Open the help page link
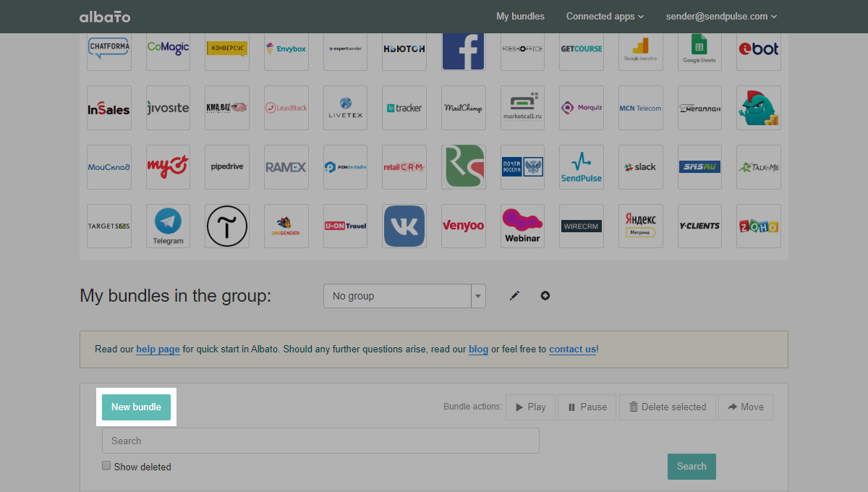 pos(158,349)
